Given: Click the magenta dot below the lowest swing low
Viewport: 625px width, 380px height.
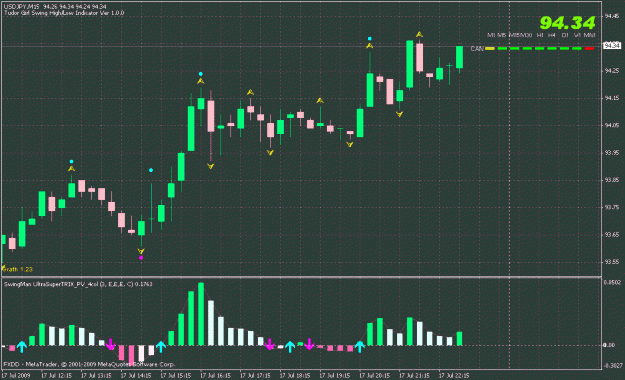Looking at the screenshot, I should (141, 258).
